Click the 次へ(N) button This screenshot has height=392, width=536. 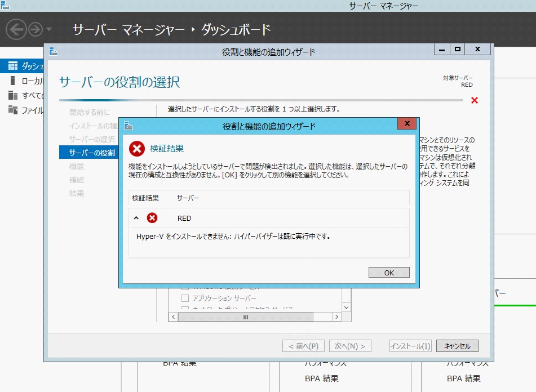pos(349,346)
